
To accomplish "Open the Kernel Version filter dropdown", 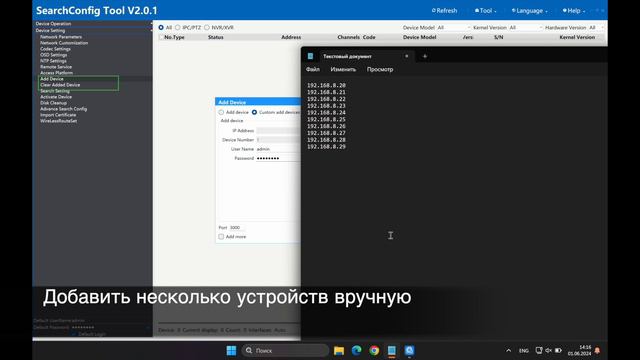I will coord(526,27).
